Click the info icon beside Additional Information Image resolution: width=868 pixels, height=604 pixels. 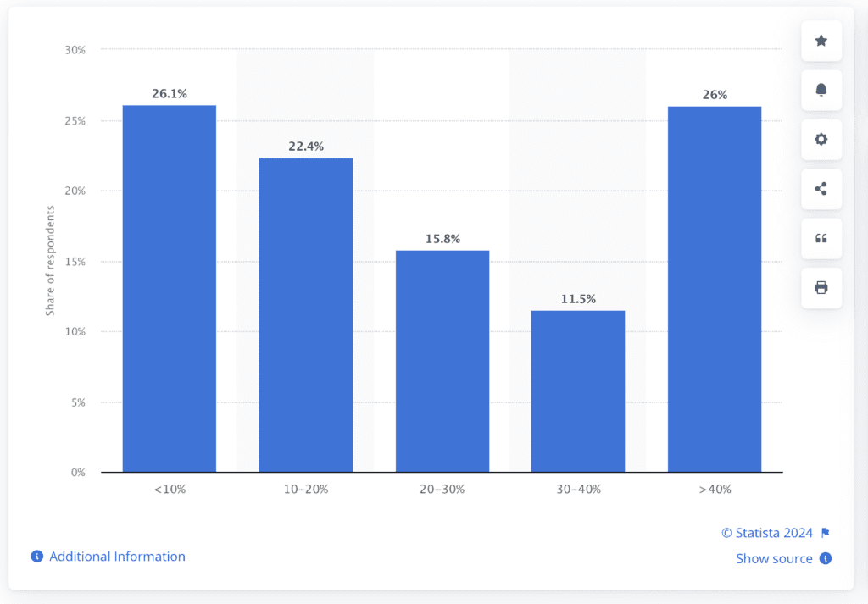[x=35, y=556]
